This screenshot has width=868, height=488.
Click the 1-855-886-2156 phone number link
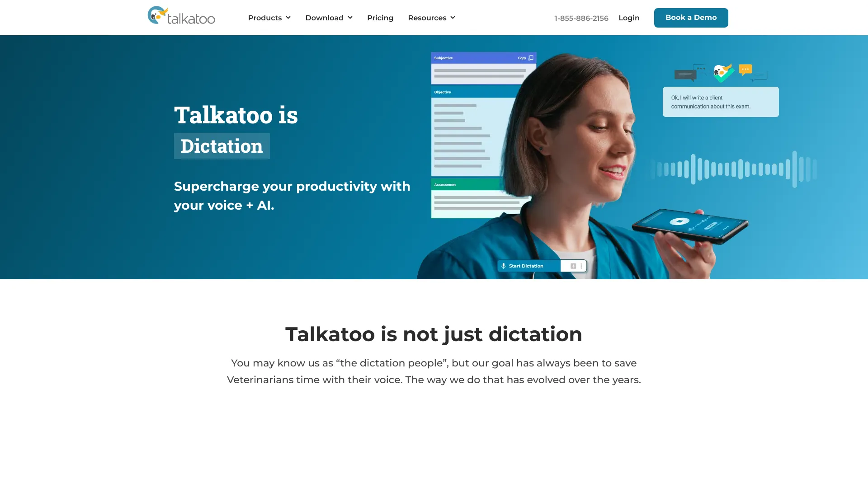click(581, 18)
